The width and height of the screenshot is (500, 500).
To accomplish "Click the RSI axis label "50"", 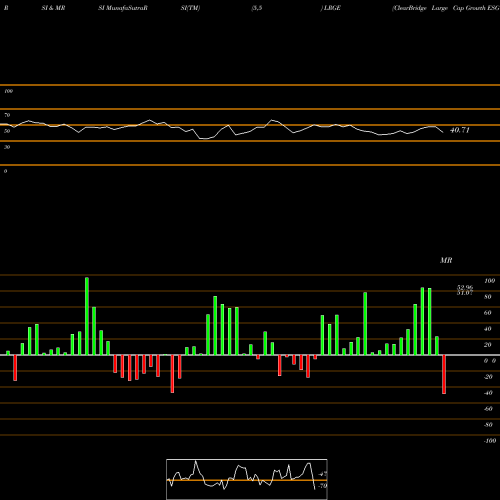I will (7, 131).
